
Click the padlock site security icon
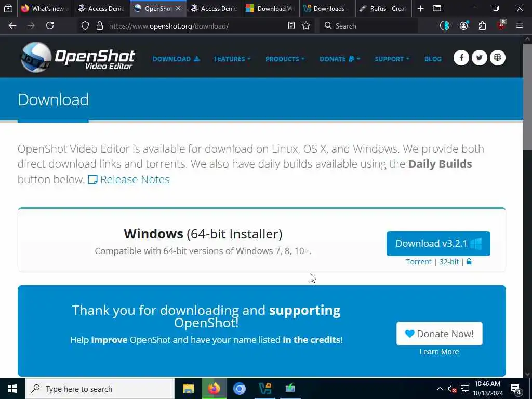point(99,26)
